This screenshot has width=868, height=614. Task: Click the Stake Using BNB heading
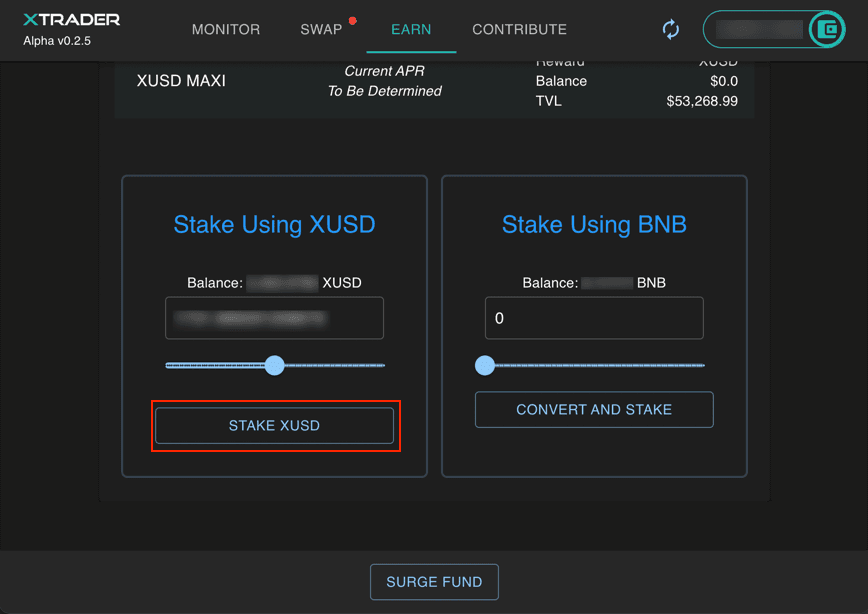[594, 224]
